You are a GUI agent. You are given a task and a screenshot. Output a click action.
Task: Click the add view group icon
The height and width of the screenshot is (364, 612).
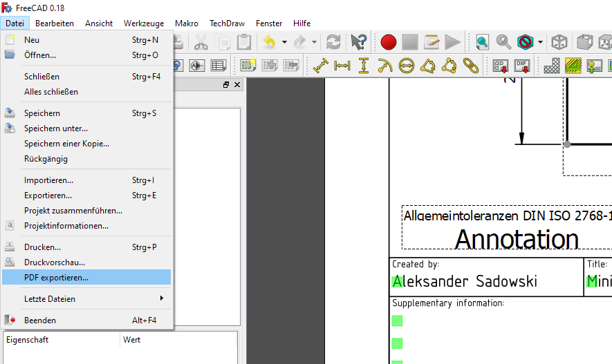click(269, 66)
